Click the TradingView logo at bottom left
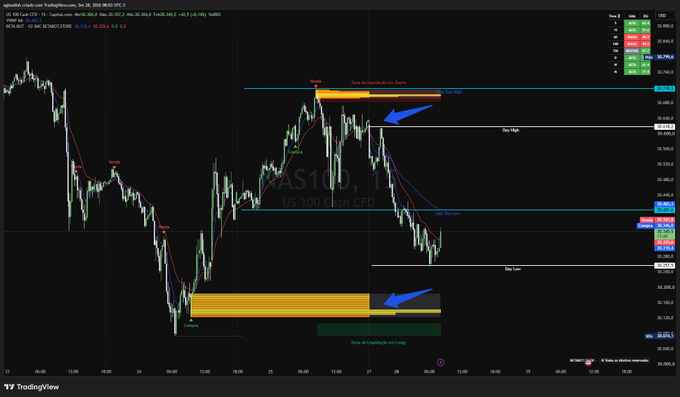This screenshot has width=680, height=397. pos(31,387)
